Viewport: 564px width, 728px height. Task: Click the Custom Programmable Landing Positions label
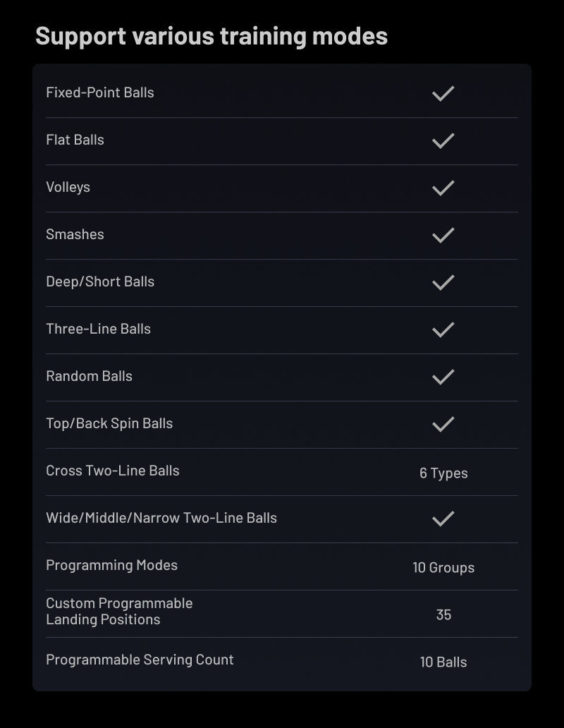click(119, 612)
